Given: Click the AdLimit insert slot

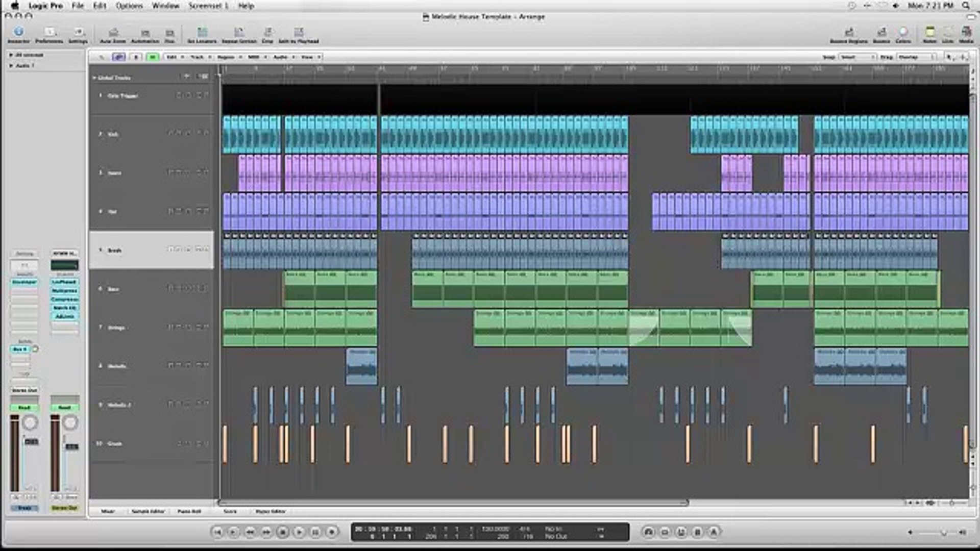Looking at the screenshot, I should click(x=64, y=317).
